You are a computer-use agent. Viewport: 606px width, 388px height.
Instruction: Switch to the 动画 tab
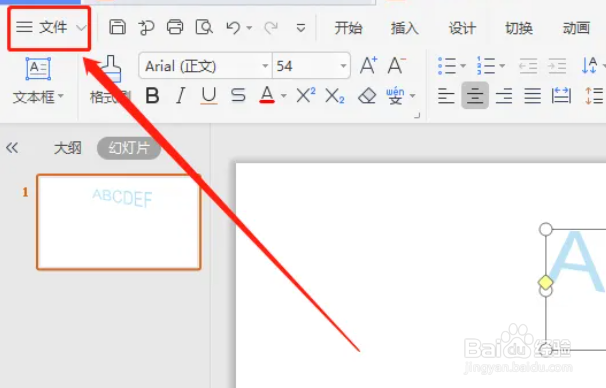coord(576,28)
